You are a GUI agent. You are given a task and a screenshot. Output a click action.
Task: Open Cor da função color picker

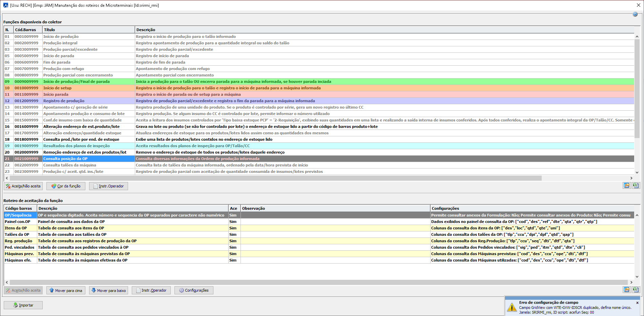click(66, 186)
